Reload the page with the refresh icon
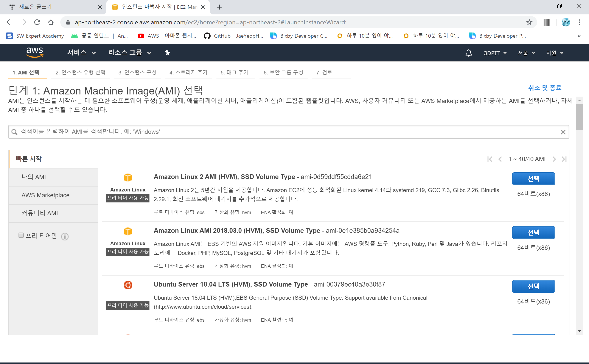 [x=37, y=22]
